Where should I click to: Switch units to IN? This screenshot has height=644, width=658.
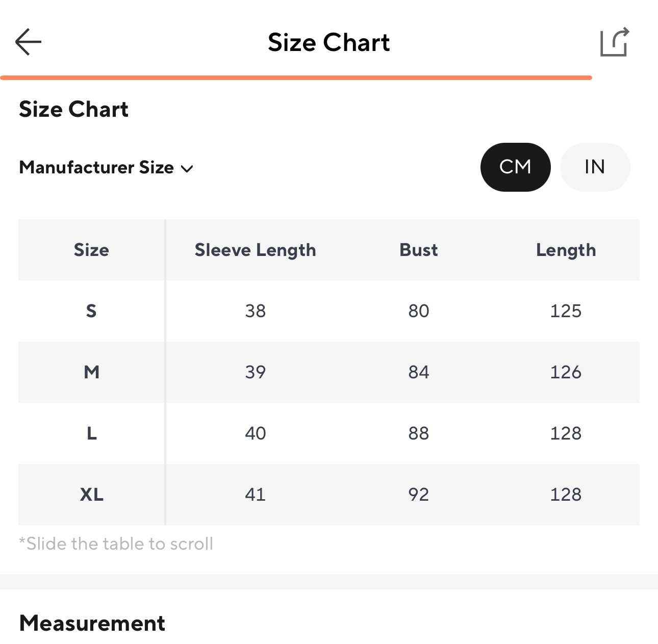coord(595,167)
